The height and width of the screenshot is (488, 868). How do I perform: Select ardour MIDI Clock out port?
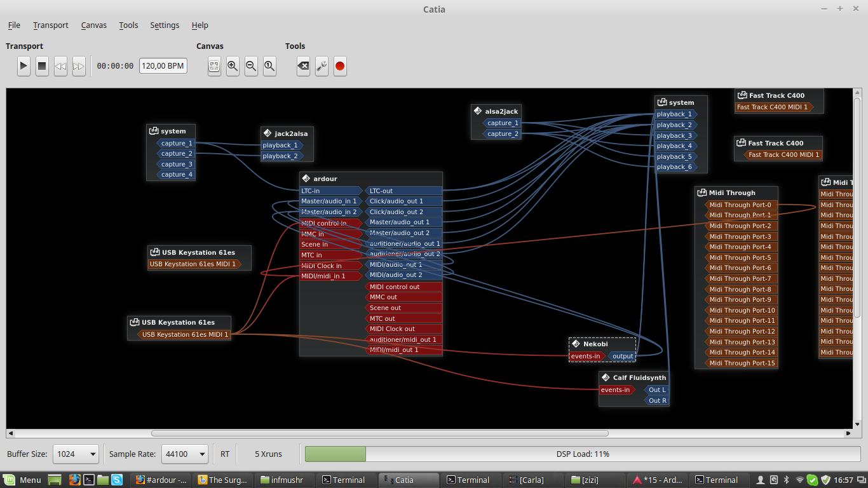[x=403, y=329]
